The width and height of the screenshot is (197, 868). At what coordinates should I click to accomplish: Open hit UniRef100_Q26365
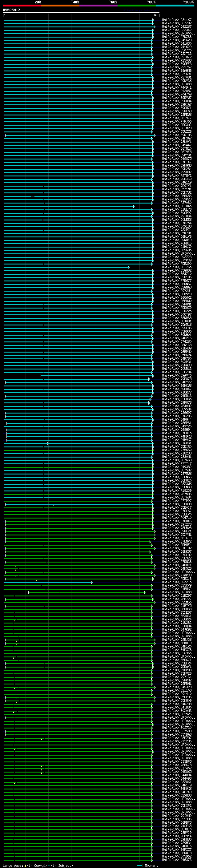pos(177,653)
